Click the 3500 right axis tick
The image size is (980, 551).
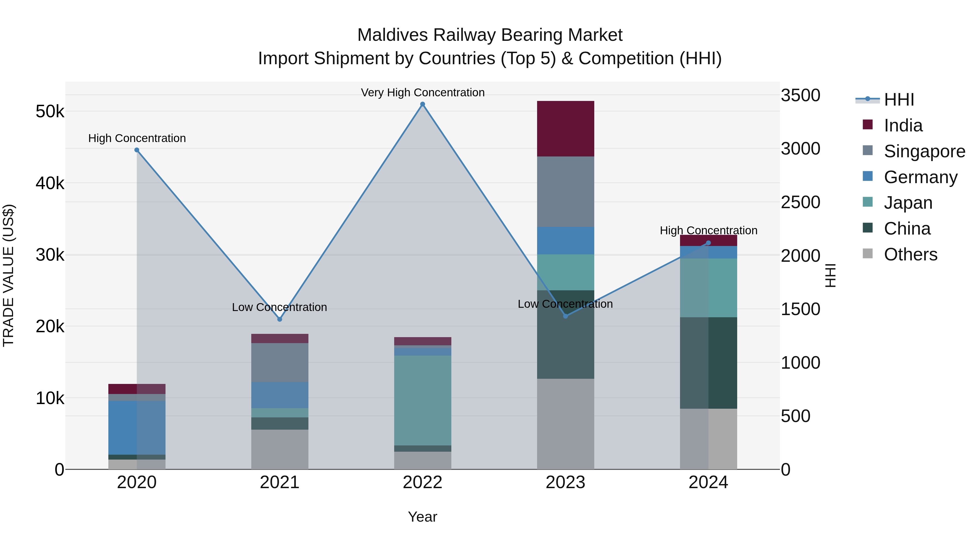pyautogui.click(x=801, y=95)
